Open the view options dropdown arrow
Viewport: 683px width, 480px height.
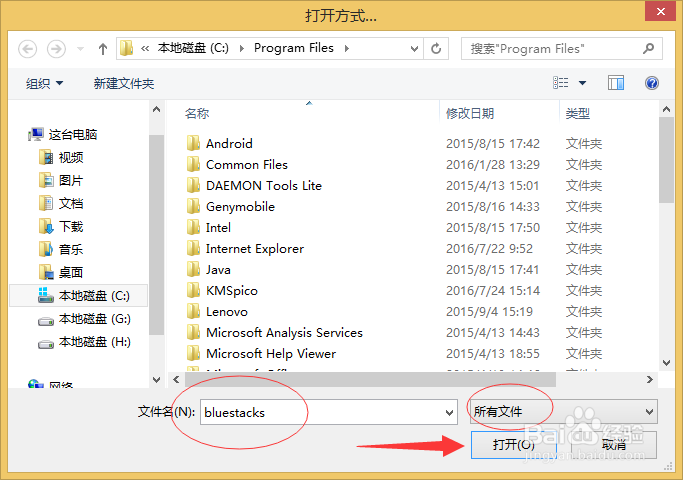coord(582,83)
